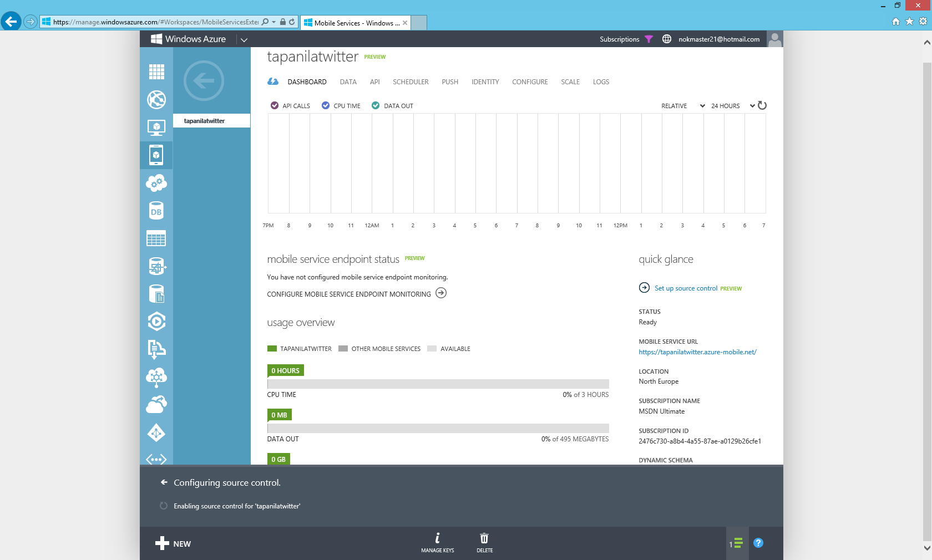Click the browser address bar

point(155,22)
